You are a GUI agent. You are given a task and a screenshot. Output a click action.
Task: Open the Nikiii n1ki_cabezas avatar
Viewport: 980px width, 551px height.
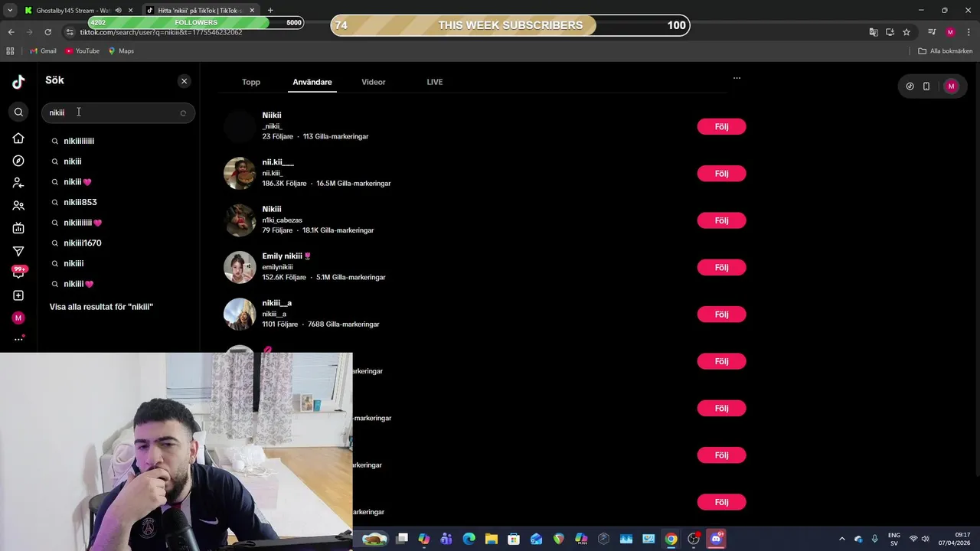tap(240, 220)
